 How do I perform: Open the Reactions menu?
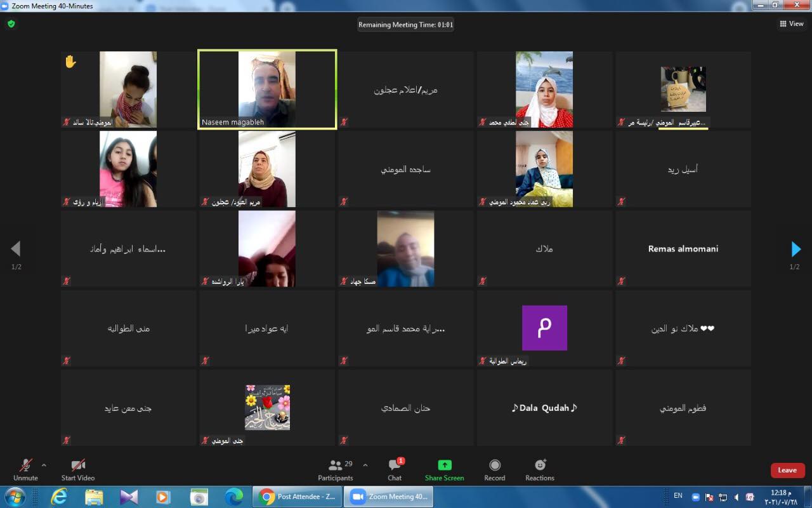tap(540, 470)
